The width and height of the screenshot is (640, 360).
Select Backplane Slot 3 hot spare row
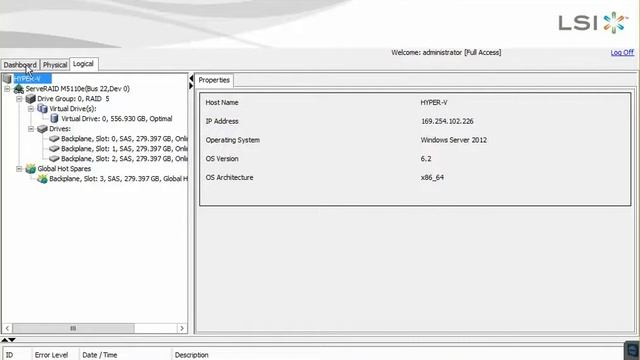[x=118, y=179]
